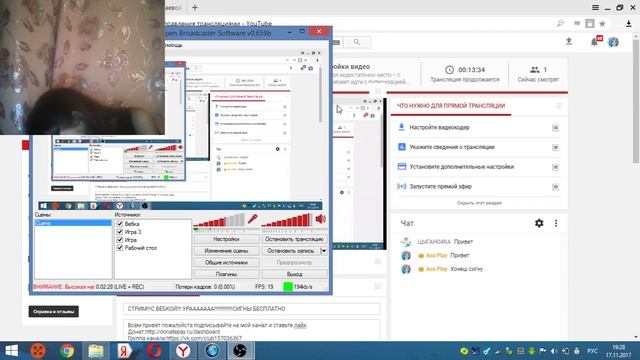
Task: Toggle the Рабочий стол source checkbox
Action: (120, 248)
